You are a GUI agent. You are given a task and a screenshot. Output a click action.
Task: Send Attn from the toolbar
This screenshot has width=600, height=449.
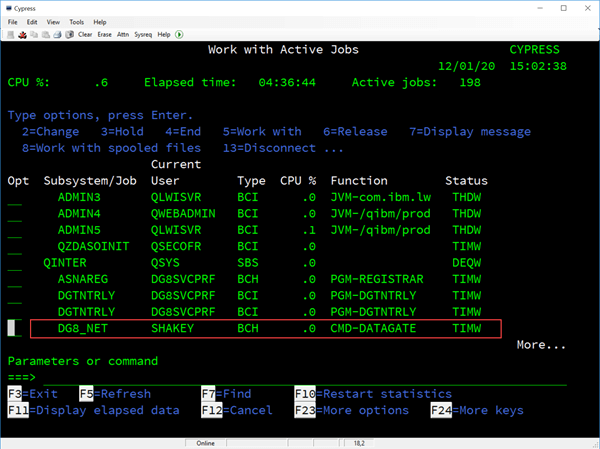(x=124, y=34)
